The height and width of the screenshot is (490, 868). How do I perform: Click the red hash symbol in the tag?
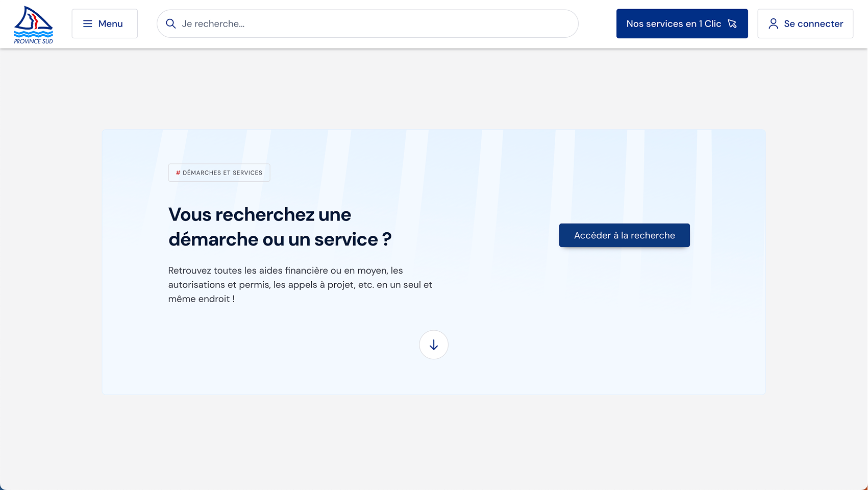[178, 173]
